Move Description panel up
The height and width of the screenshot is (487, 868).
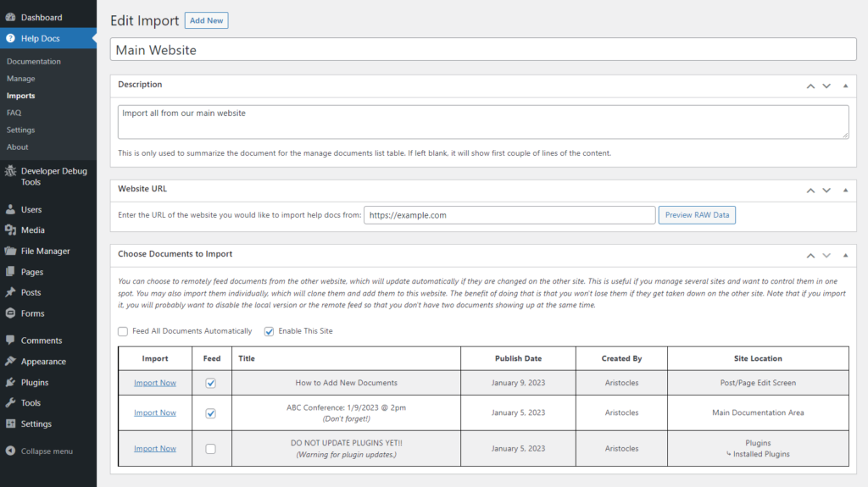810,86
